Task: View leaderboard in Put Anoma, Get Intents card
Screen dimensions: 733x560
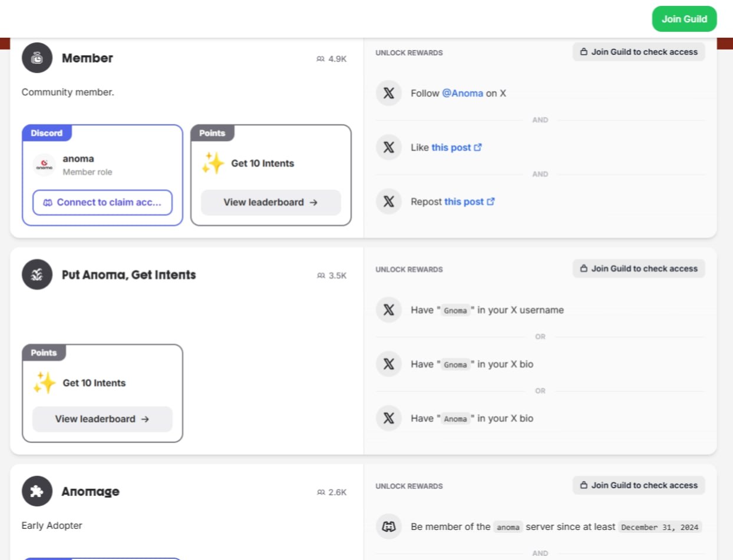Action: click(x=103, y=419)
